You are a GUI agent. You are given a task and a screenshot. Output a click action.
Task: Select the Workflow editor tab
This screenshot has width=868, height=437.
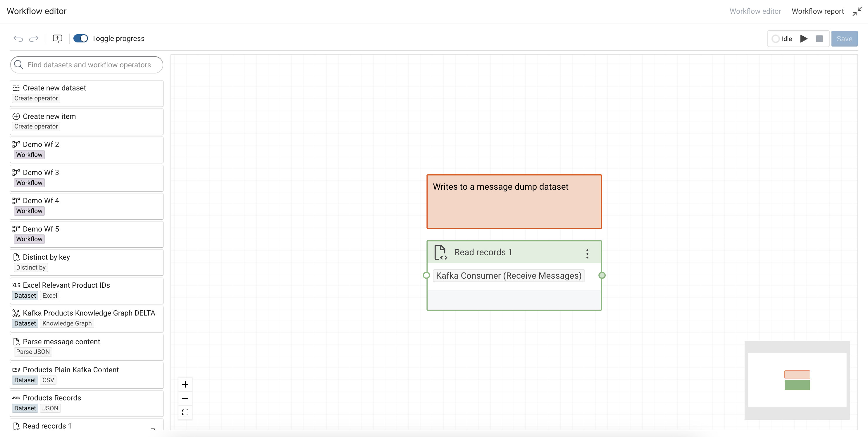(755, 11)
